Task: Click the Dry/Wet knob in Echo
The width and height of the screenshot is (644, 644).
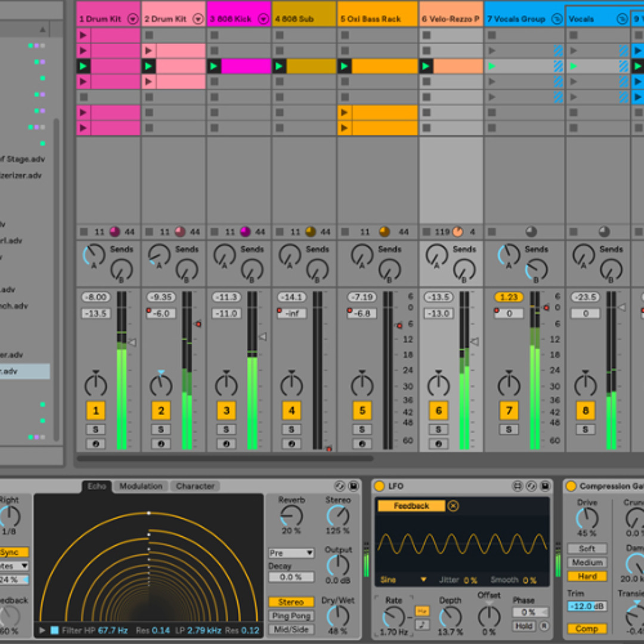Action: (338, 617)
